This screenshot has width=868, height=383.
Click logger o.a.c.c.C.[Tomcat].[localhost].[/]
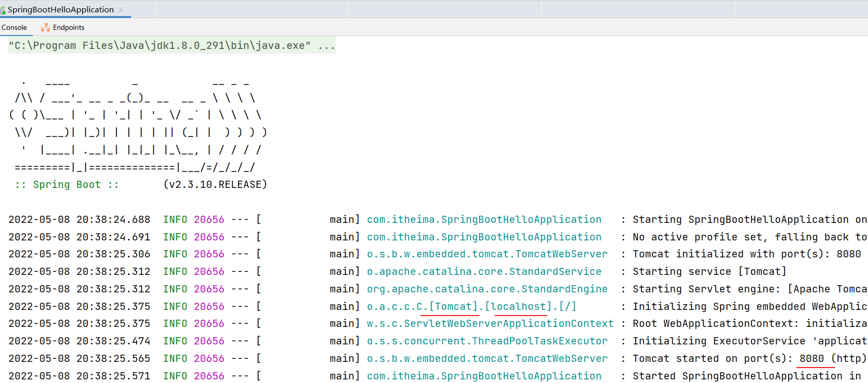[471, 306]
